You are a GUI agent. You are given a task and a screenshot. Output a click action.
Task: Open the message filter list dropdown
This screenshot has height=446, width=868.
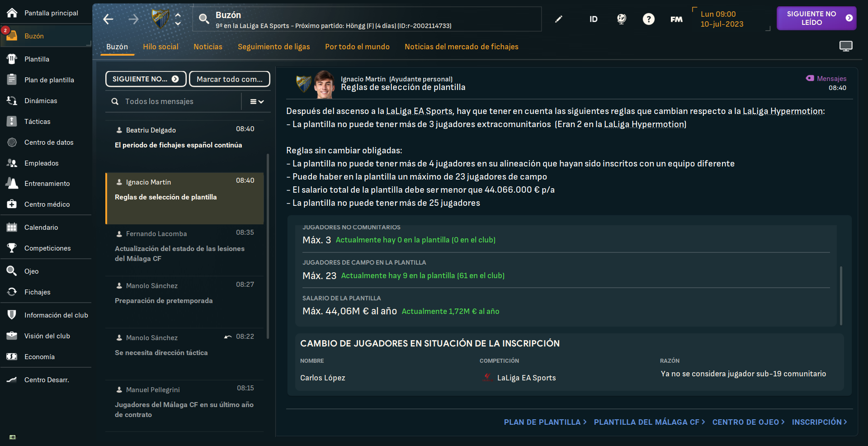pos(257,102)
